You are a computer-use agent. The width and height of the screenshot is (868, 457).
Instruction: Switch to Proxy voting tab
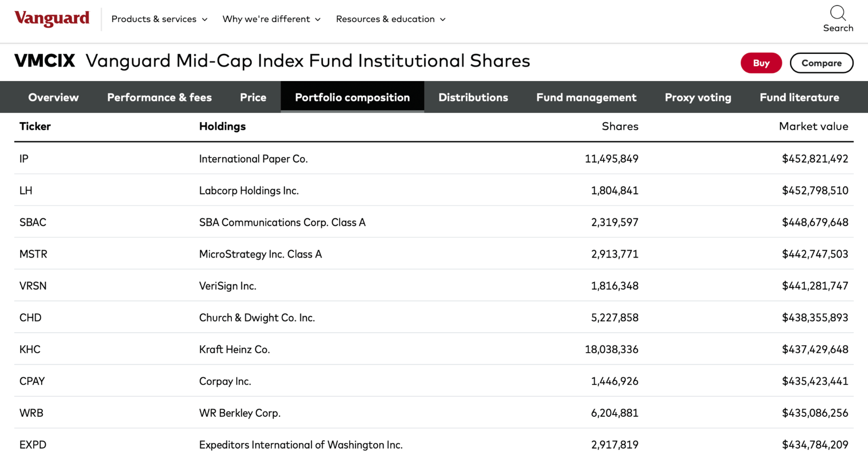click(698, 97)
